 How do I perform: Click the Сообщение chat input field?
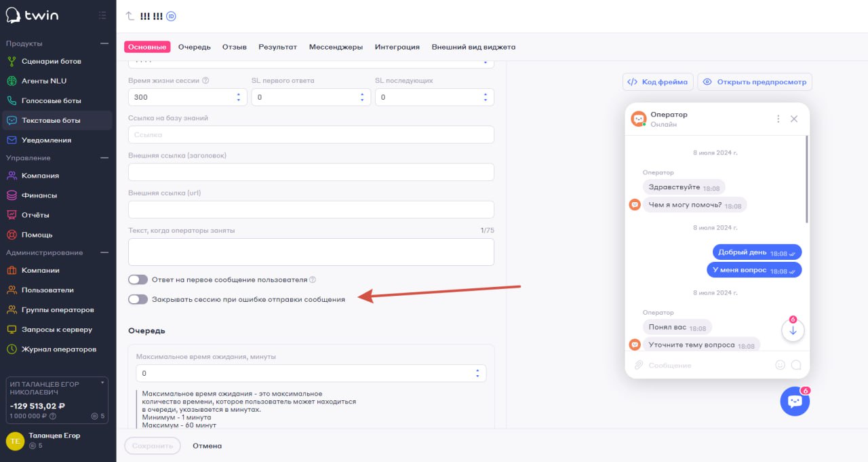[709, 365]
